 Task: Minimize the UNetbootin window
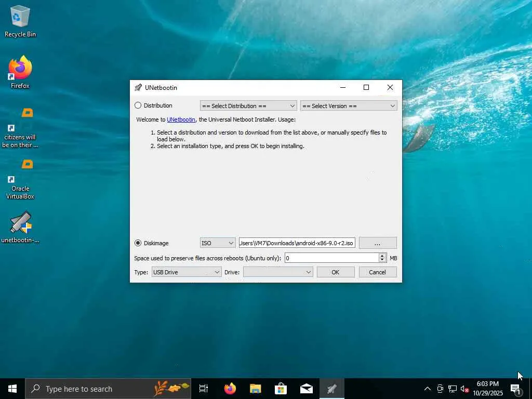click(x=343, y=87)
